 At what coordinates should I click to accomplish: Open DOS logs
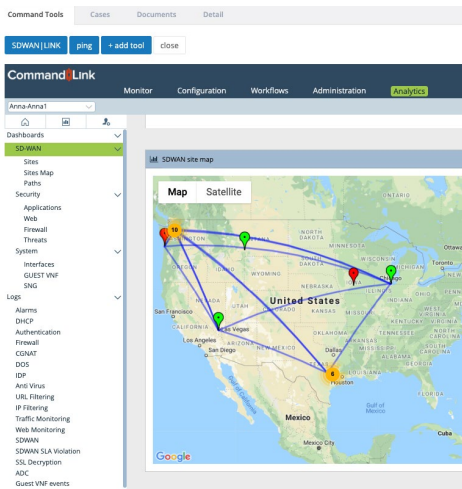click(x=22, y=365)
